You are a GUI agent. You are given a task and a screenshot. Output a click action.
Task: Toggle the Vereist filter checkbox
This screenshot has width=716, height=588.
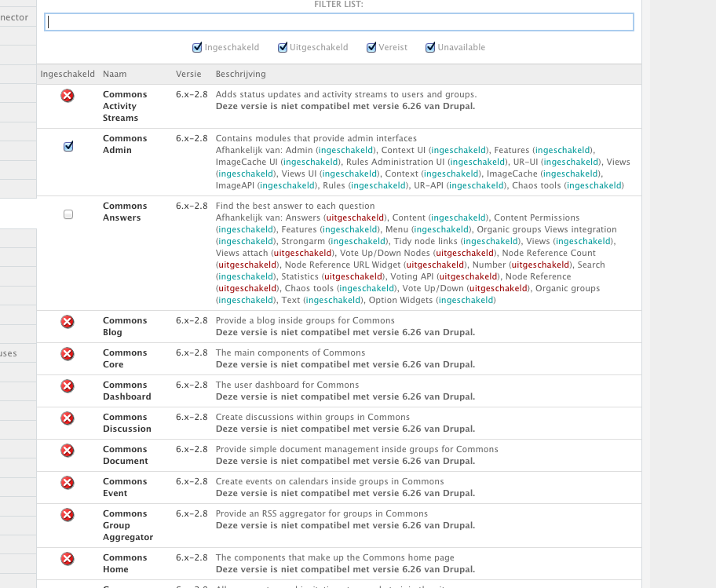(371, 47)
